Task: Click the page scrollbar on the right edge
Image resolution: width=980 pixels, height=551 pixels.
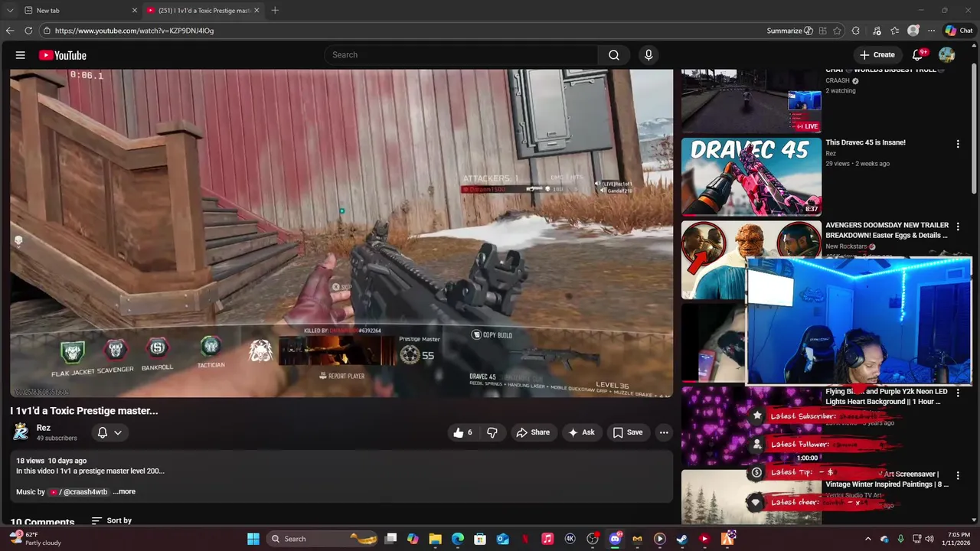Action: pyautogui.click(x=975, y=130)
